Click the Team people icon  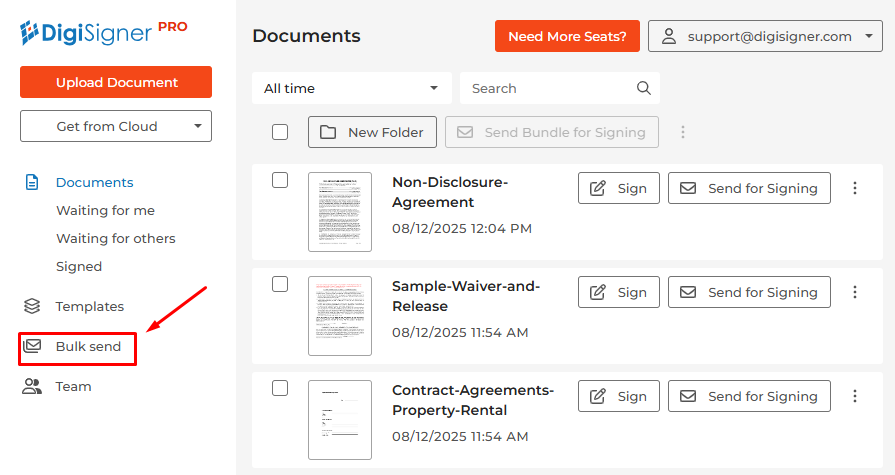coord(32,387)
